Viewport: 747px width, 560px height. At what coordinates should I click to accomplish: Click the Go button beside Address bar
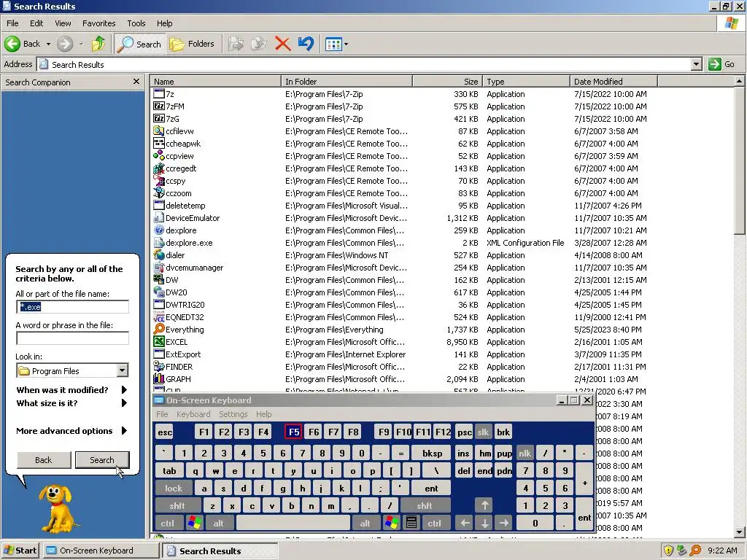721,64
